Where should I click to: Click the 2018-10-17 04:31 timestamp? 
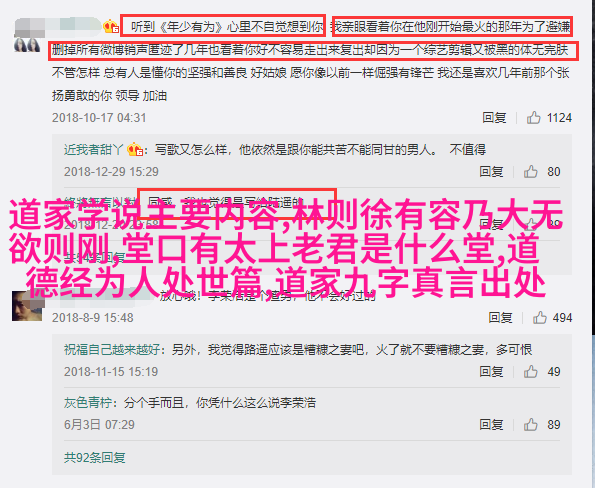point(99,118)
